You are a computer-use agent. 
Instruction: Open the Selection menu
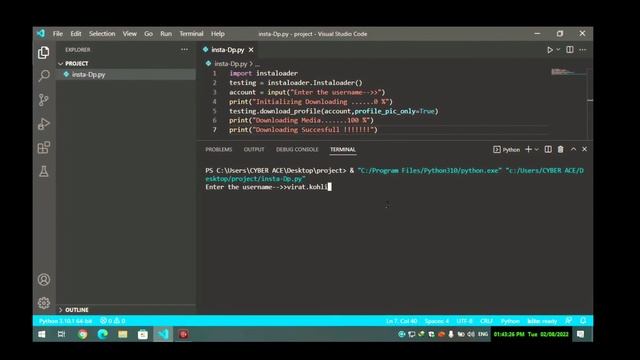(x=102, y=33)
